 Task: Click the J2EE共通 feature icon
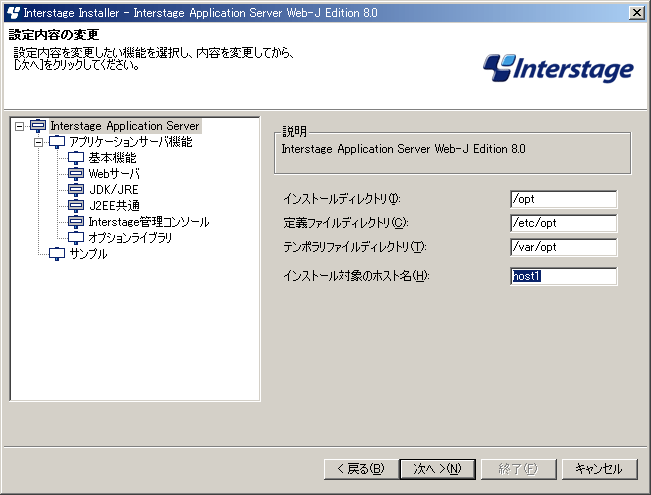coord(76,206)
